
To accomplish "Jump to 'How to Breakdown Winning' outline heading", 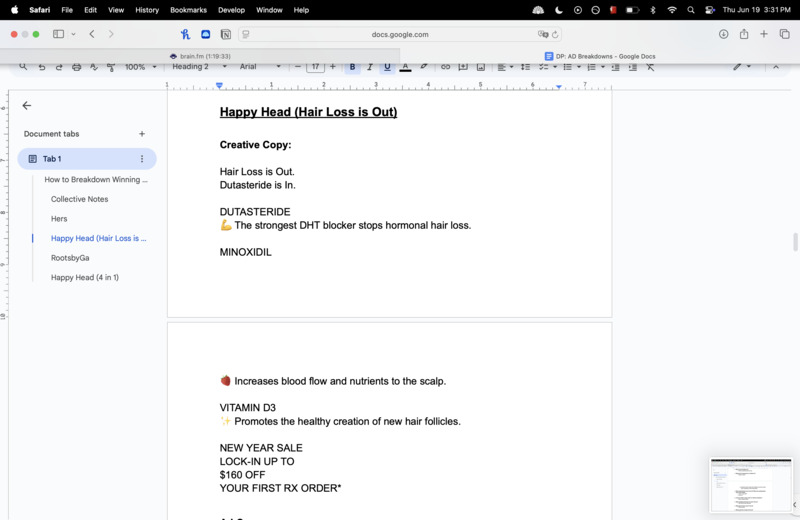I will (x=96, y=180).
